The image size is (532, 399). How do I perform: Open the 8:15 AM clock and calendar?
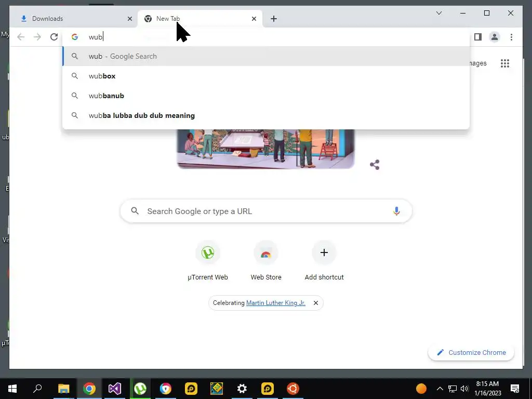[x=487, y=389]
